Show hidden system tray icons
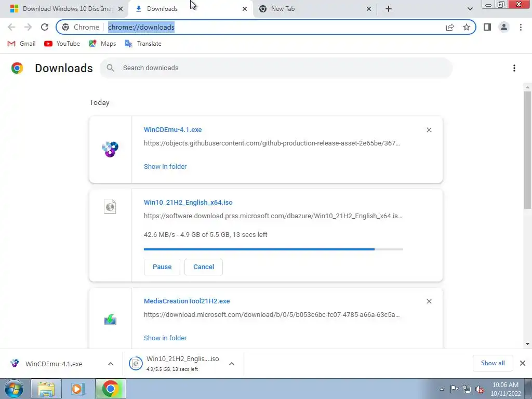This screenshot has height=399, width=532. pyautogui.click(x=442, y=390)
